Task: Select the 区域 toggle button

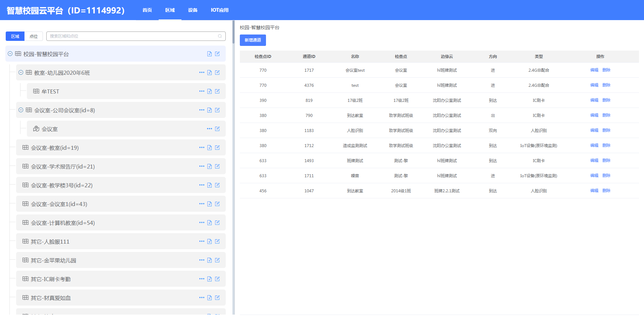Action: (15, 36)
